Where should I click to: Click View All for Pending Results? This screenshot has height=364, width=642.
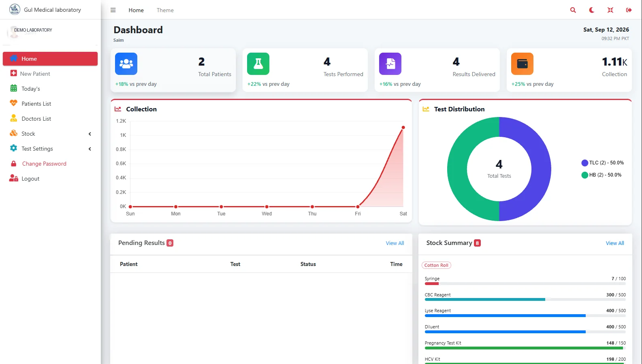[x=395, y=243]
